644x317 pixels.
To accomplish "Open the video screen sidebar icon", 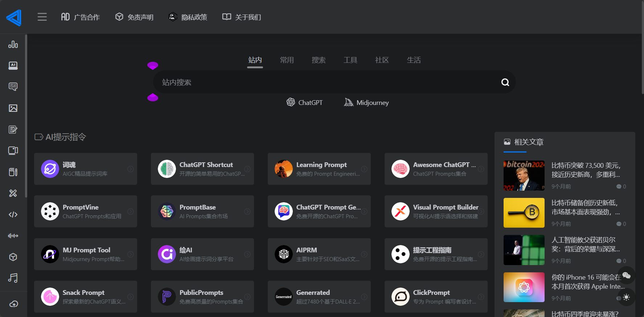I will (13, 150).
